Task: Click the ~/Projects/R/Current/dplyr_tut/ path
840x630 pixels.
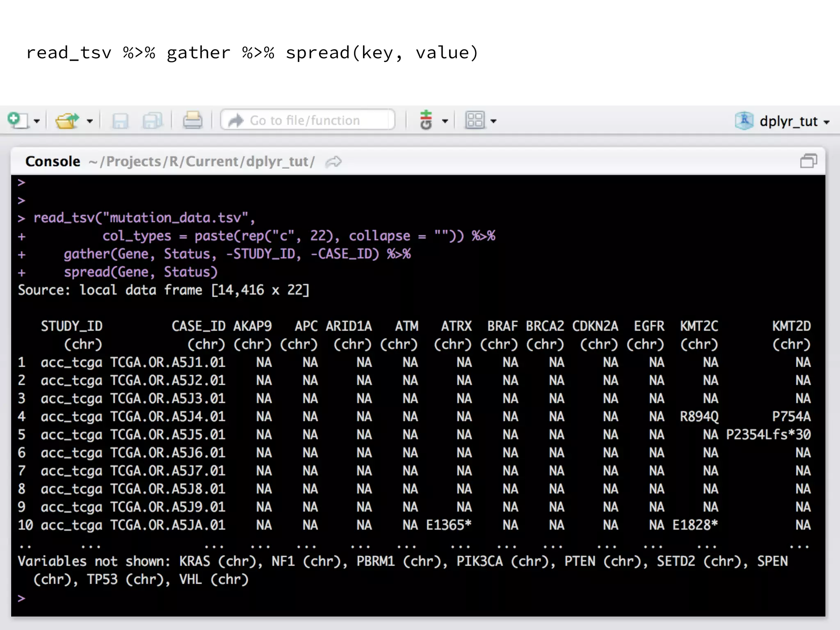Action: [x=202, y=162]
